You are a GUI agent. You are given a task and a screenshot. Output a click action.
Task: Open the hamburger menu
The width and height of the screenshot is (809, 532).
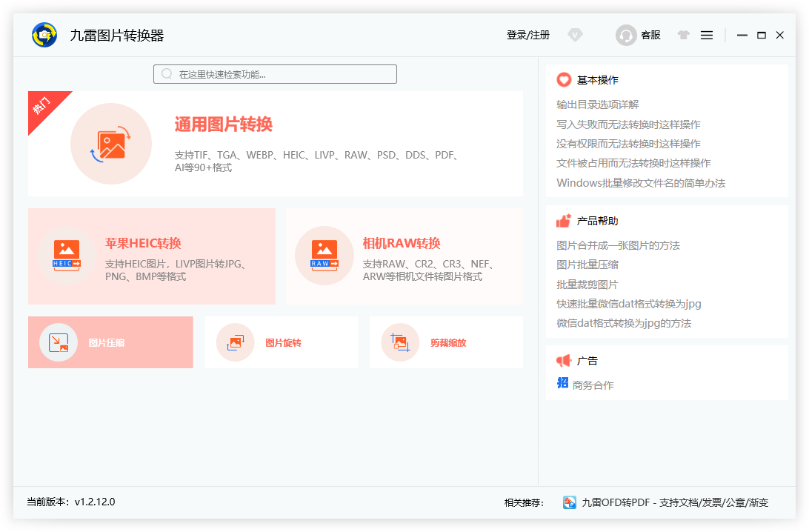707,35
